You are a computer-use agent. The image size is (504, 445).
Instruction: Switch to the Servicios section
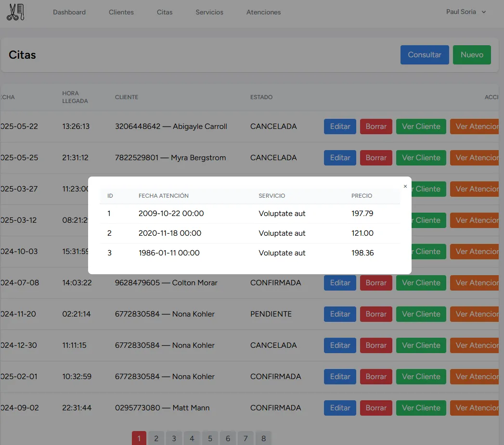(x=209, y=12)
